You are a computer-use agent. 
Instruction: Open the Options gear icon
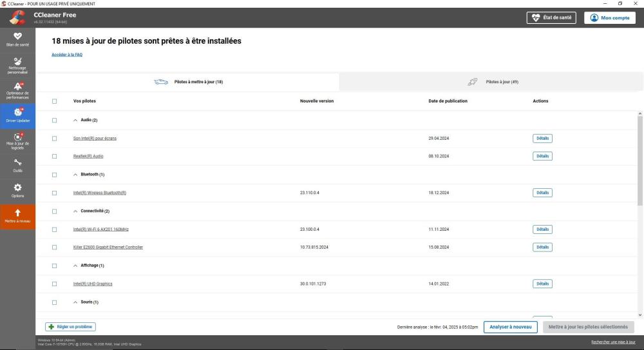coord(17,188)
